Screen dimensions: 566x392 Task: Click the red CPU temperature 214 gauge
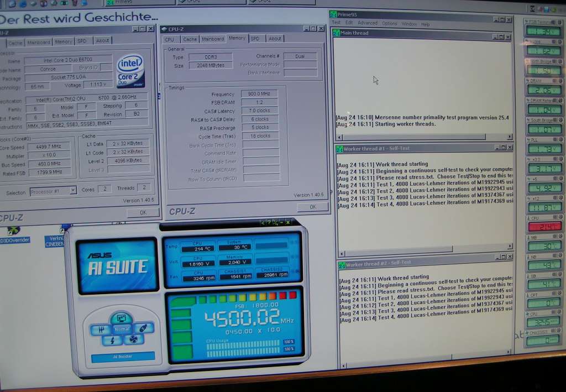click(x=544, y=226)
